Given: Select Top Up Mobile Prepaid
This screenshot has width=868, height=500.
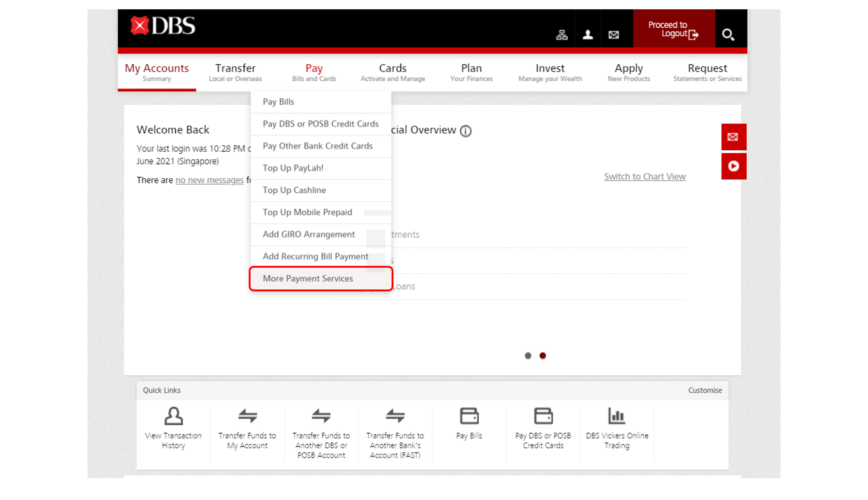Looking at the screenshot, I should coord(321,212).
